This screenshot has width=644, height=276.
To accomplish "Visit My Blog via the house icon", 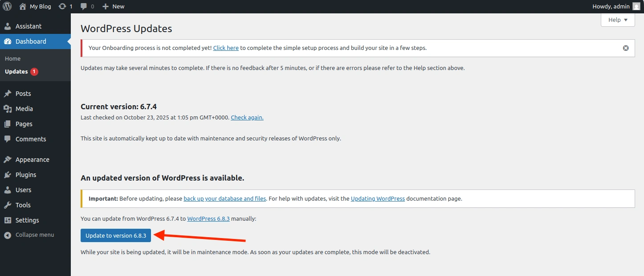I will (x=21, y=6).
